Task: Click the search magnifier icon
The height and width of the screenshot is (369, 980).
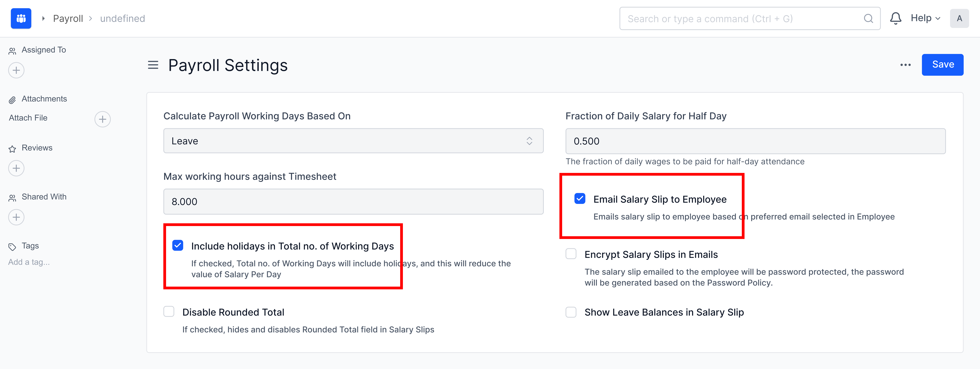Action: pyautogui.click(x=869, y=18)
